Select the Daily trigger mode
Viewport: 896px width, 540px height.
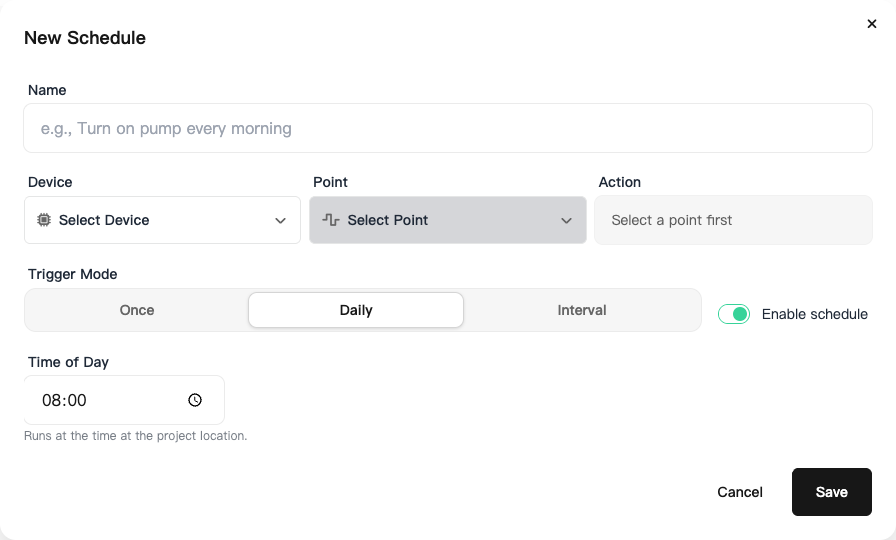356,310
